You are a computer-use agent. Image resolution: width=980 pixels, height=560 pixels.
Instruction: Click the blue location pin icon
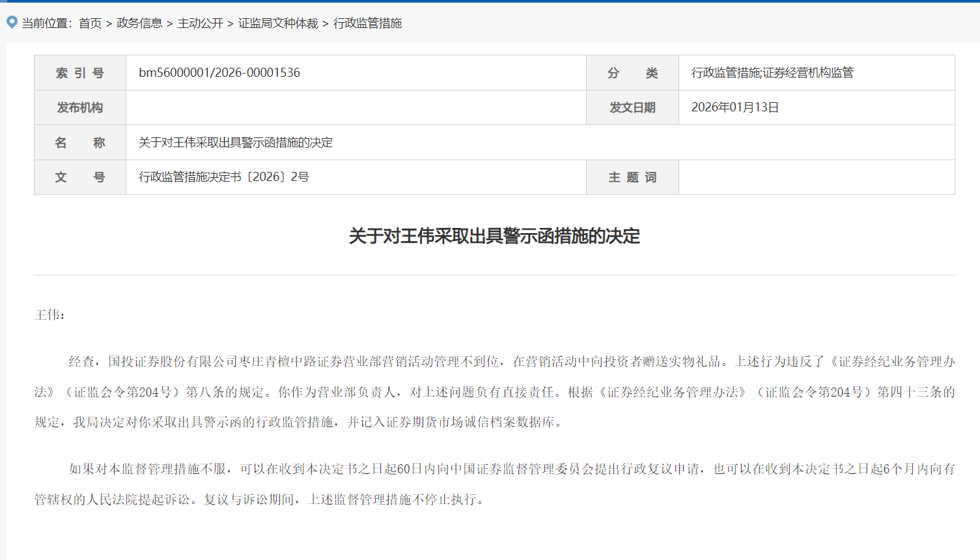pos(12,22)
